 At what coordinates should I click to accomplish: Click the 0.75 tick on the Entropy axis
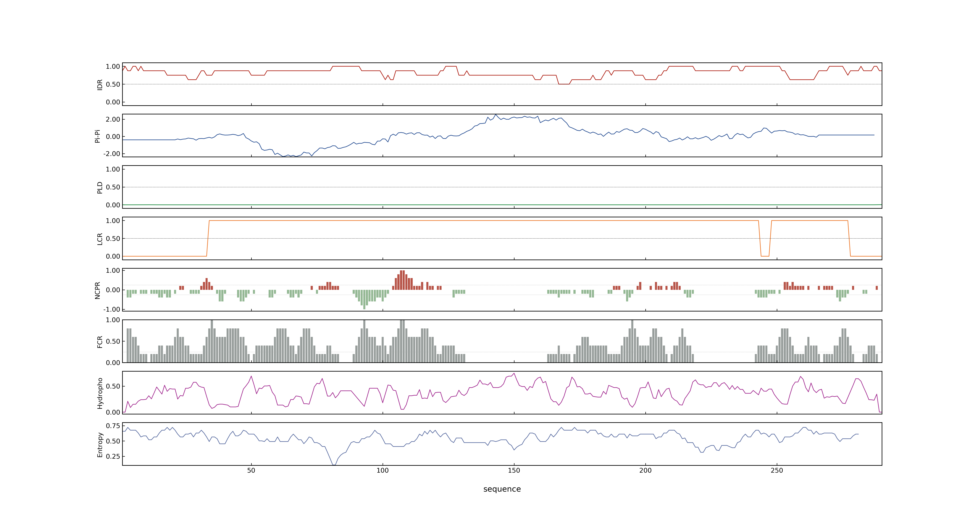[113, 426]
